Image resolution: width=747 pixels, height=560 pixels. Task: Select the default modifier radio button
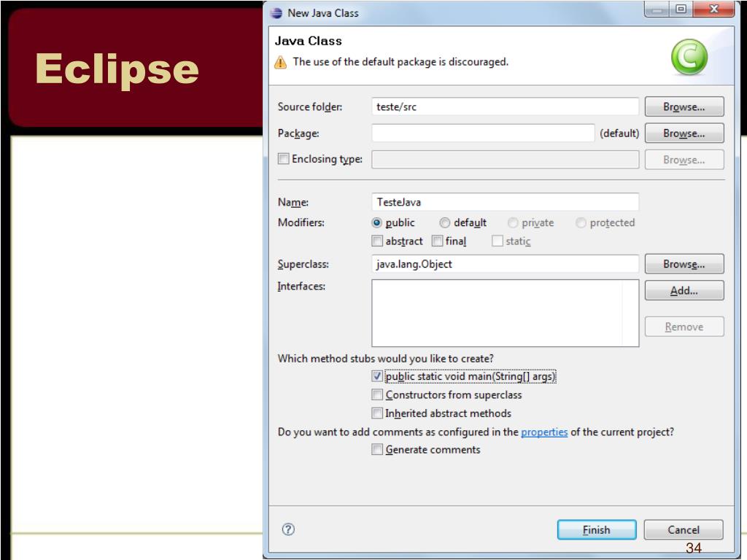444,222
